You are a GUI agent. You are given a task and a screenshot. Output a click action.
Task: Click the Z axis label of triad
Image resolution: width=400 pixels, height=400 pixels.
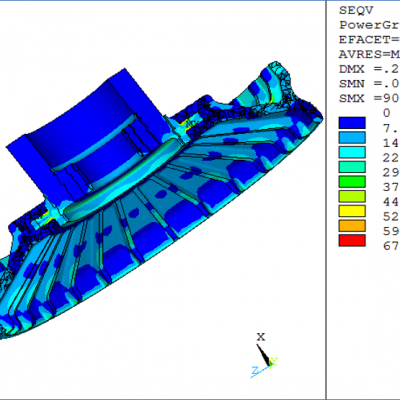(255, 370)
